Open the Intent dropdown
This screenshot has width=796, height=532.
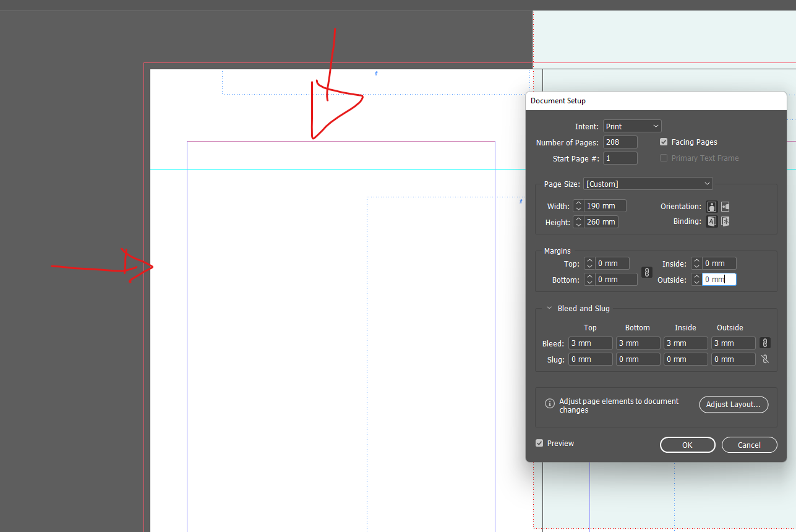(632, 126)
